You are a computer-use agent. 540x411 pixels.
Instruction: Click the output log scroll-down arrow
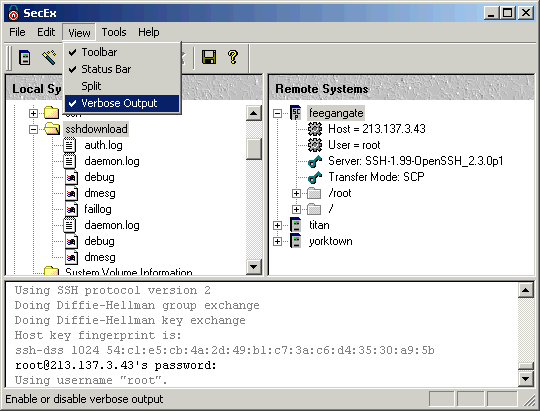click(x=526, y=379)
